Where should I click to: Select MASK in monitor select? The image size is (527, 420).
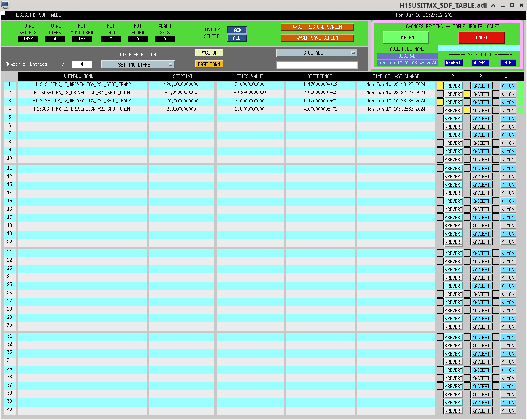tap(237, 30)
